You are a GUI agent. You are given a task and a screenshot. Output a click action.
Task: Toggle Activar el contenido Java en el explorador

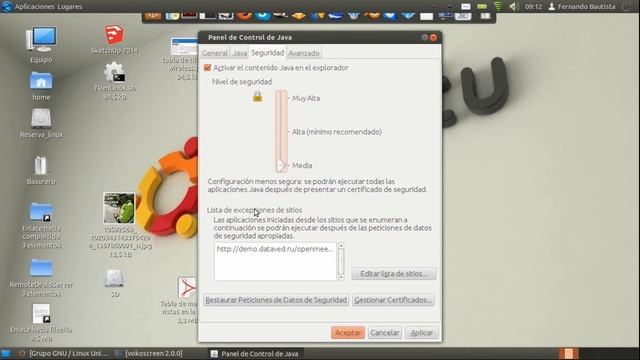pos(207,68)
